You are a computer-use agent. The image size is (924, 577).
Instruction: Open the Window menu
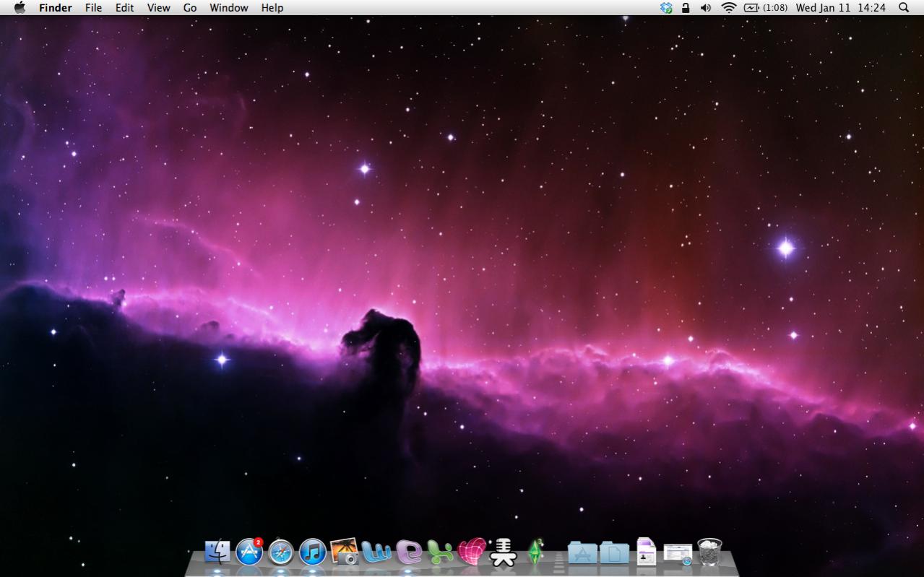(x=229, y=8)
